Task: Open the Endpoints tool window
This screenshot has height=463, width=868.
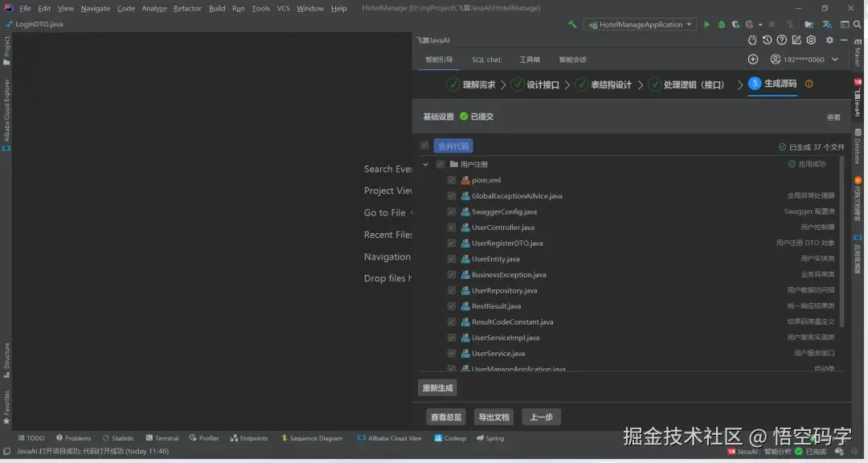Action: point(249,438)
